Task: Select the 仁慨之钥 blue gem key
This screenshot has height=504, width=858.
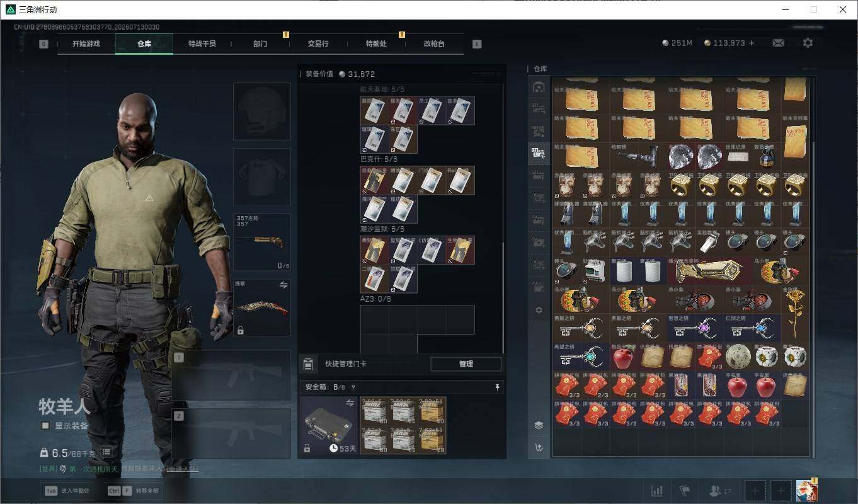Action: click(x=753, y=328)
